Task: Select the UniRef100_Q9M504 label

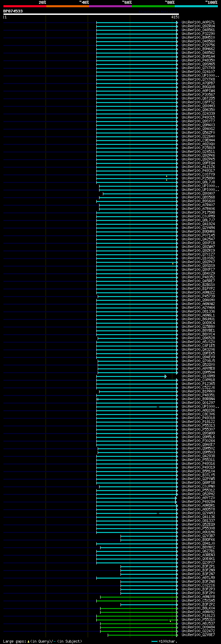Action: tap(198, 372)
